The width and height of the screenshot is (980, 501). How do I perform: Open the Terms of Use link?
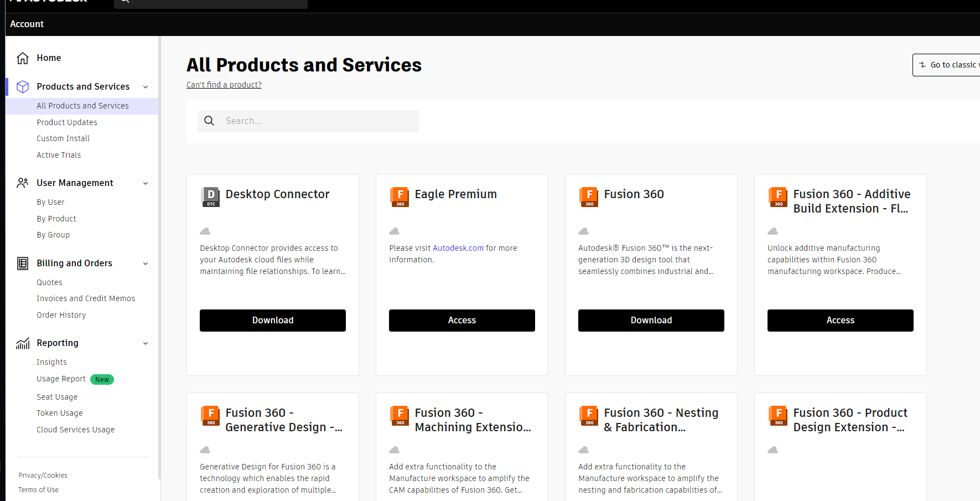click(38, 490)
